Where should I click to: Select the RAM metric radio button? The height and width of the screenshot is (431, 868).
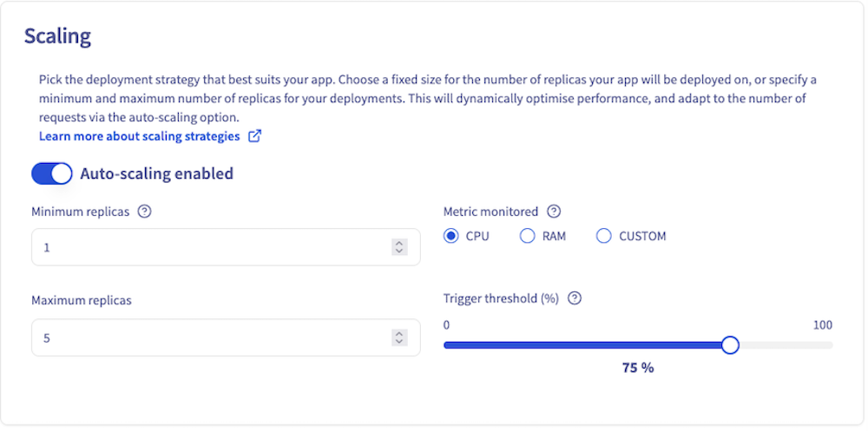click(x=527, y=236)
